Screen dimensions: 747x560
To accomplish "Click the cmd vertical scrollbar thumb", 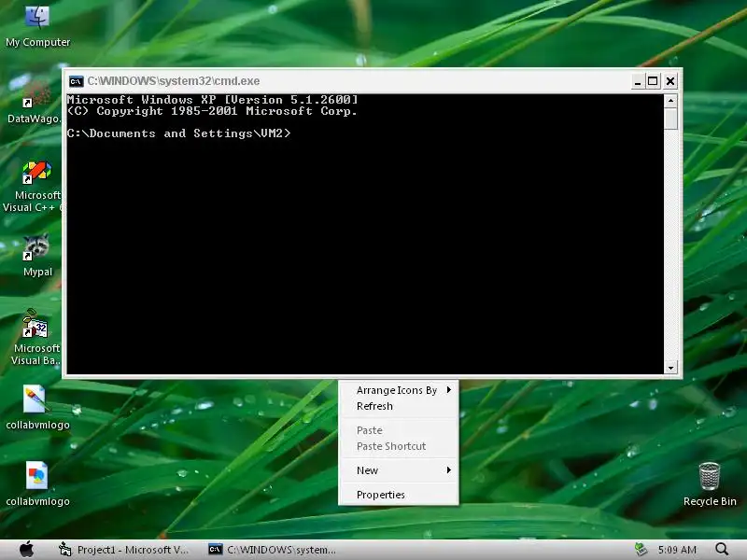I will [670, 119].
